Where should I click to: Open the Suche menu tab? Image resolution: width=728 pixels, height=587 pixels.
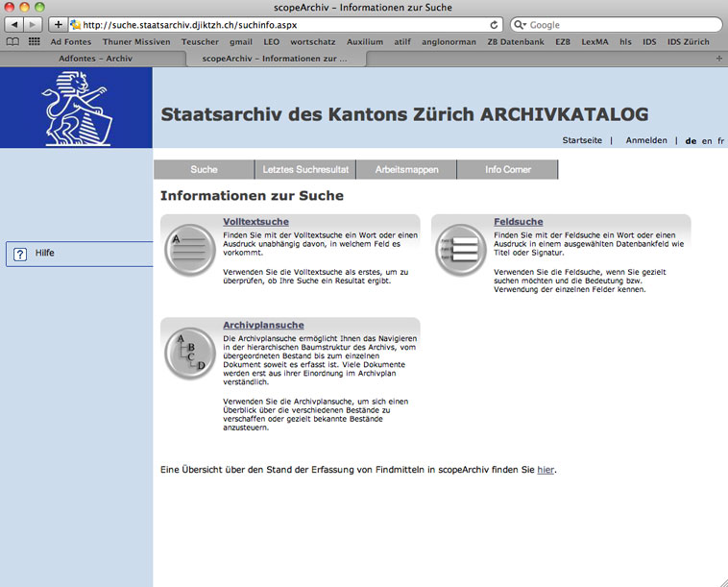coord(204,169)
